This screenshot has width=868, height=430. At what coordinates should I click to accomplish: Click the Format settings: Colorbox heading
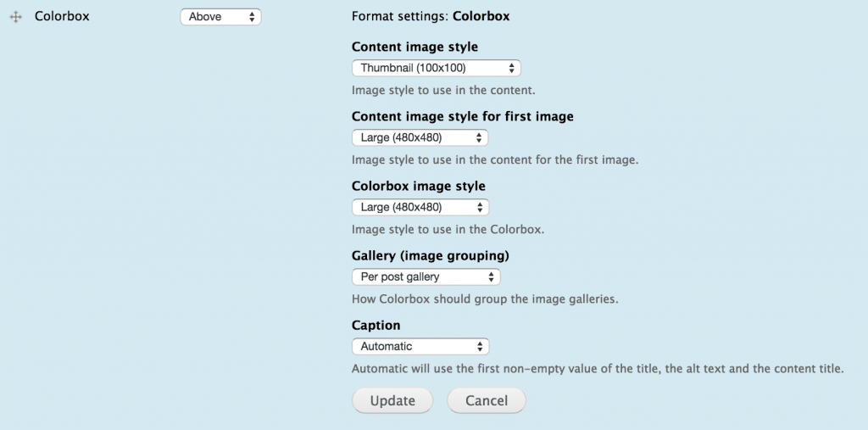[431, 16]
